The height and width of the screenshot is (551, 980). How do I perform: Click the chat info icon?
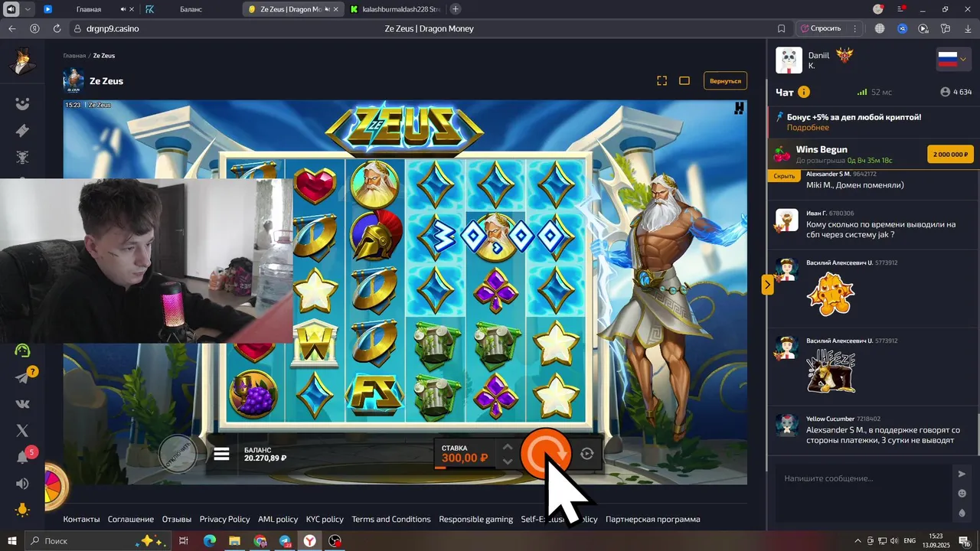[x=804, y=92]
